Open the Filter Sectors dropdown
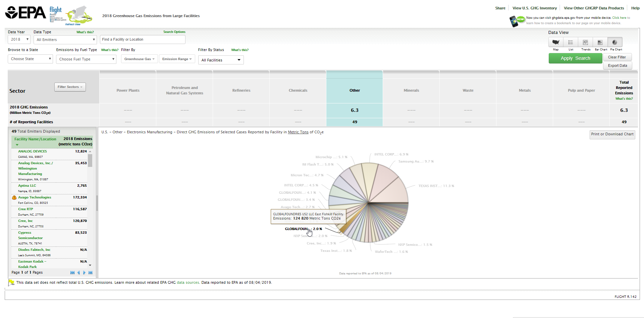Screen dimensions: 644x318 pos(70,87)
